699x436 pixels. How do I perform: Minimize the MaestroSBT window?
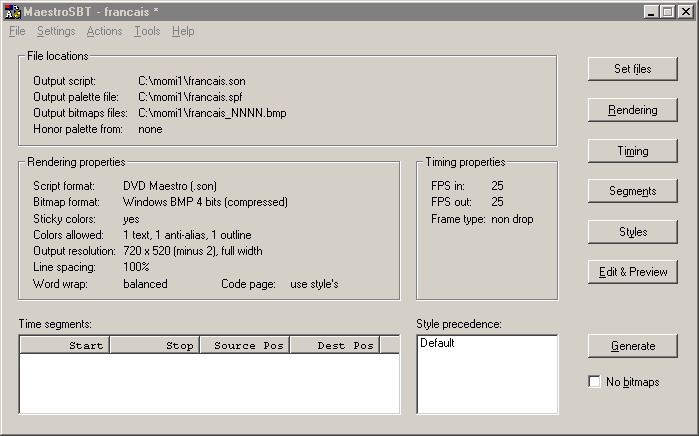pyautogui.click(x=651, y=12)
